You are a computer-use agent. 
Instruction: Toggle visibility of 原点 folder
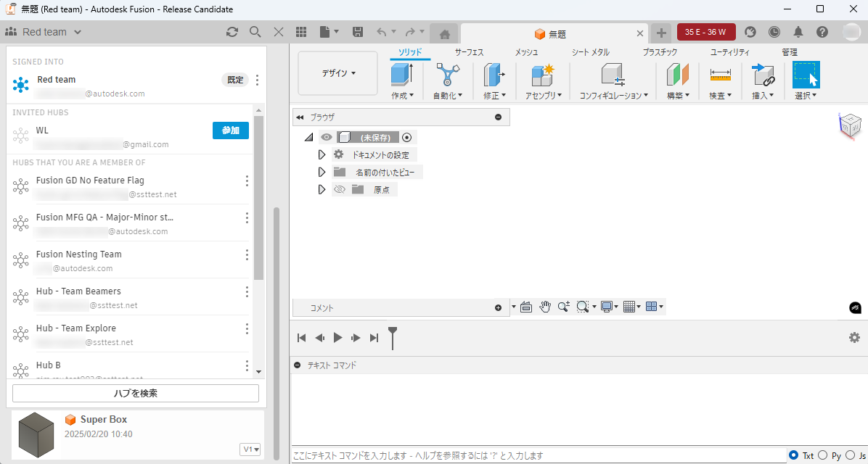click(x=340, y=190)
